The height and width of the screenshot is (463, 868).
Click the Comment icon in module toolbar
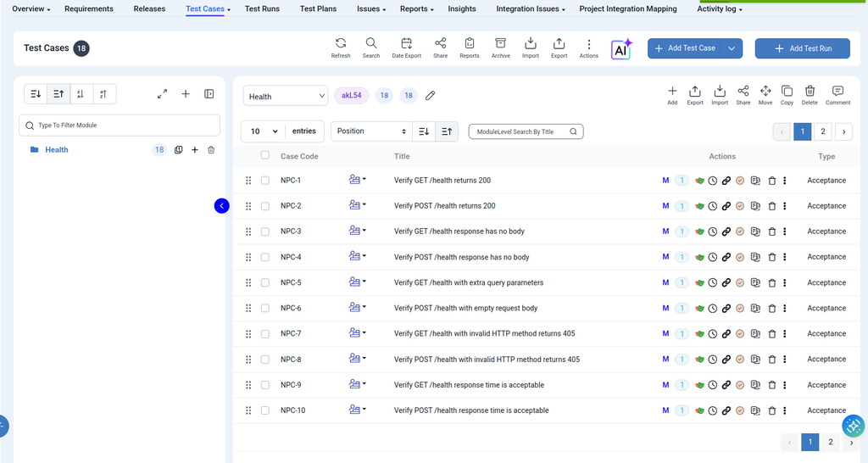(837, 91)
